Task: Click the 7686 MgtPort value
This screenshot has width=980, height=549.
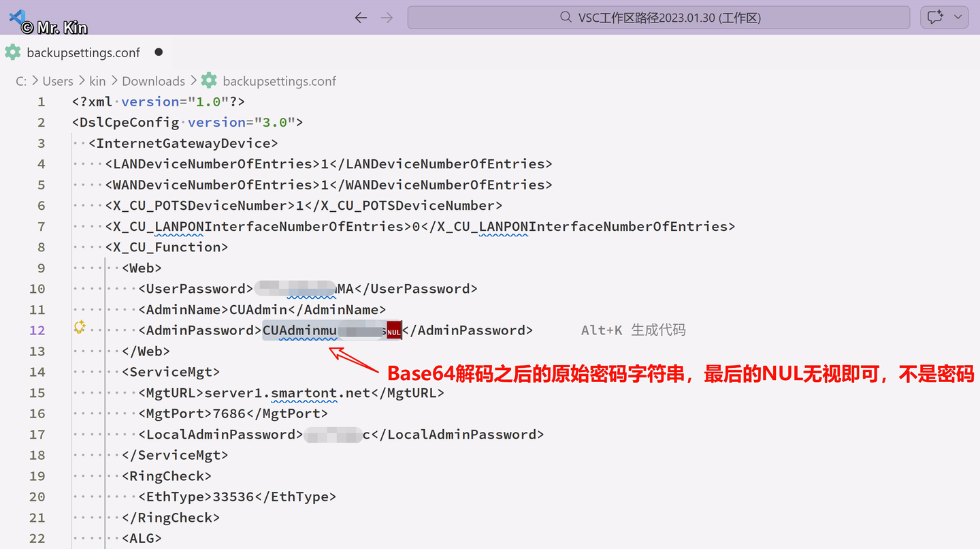Action: [x=229, y=413]
